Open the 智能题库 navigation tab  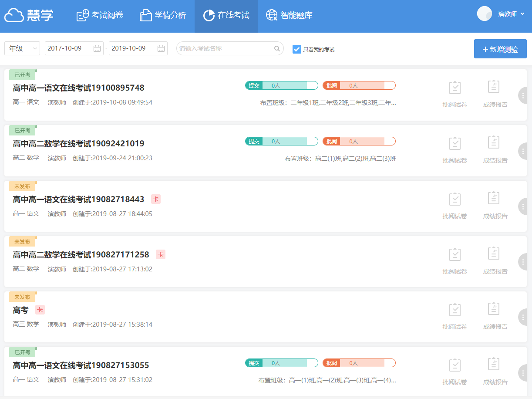[x=289, y=16]
